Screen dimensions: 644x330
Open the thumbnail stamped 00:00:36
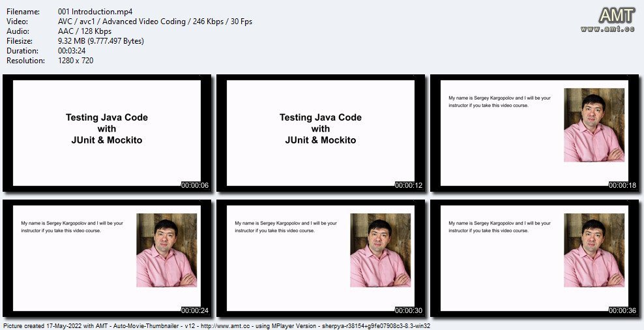tap(534, 258)
